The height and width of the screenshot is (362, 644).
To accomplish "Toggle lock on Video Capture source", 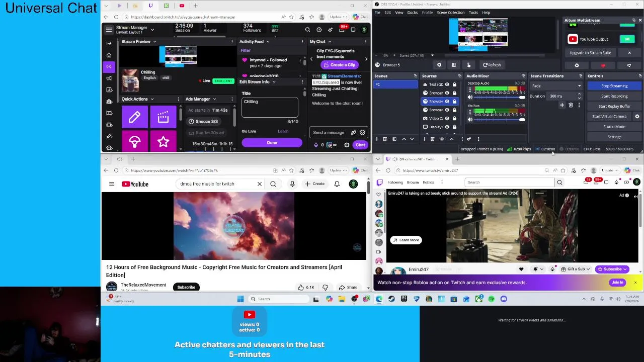I will [x=454, y=119].
